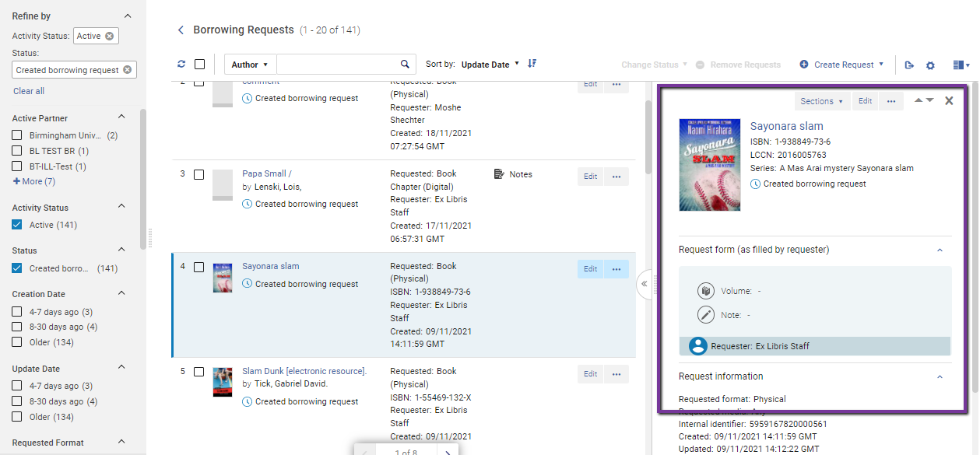
Task: Remove the Active status filter chip
Action: [109, 36]
